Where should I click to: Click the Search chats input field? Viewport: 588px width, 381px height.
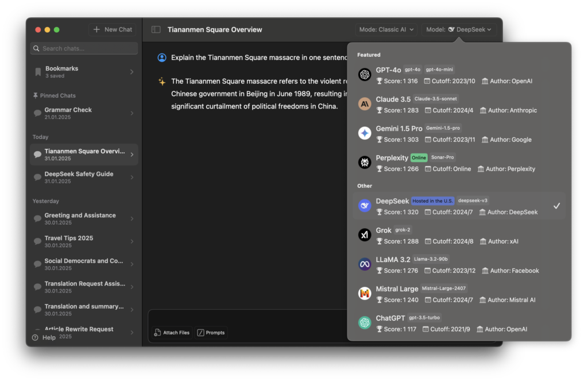(84, 48)
